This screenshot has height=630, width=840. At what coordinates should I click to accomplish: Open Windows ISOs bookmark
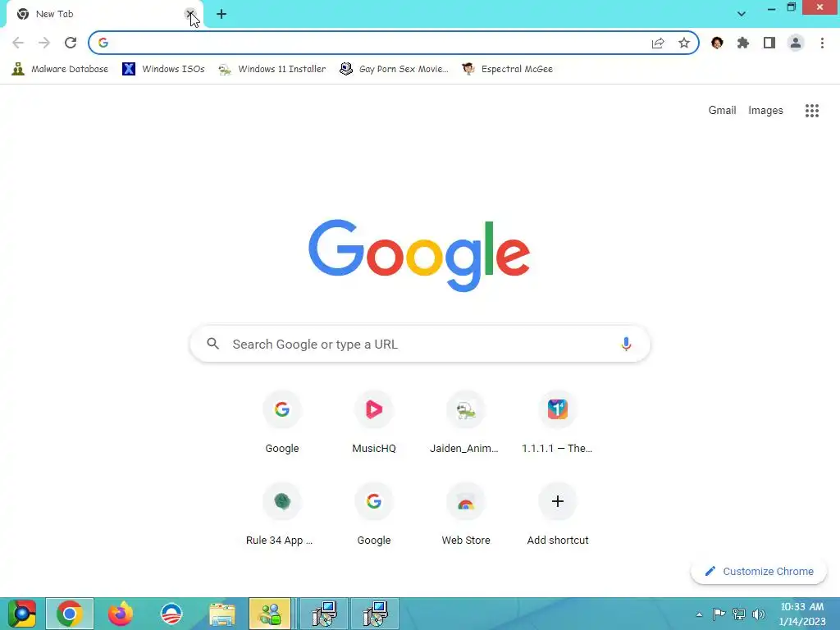point(163,69)
